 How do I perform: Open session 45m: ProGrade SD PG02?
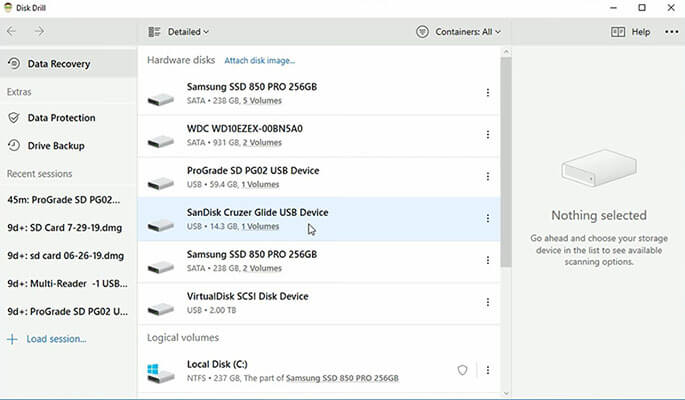point(63,200)
